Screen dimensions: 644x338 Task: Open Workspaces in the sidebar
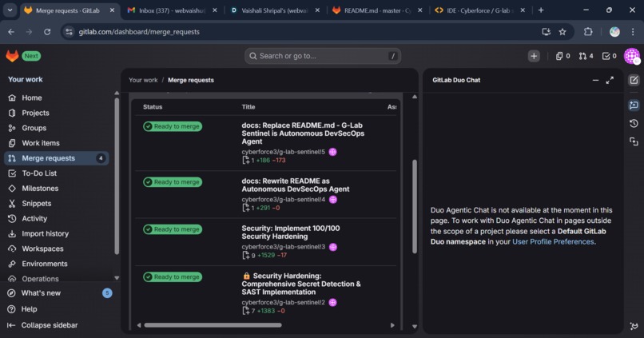click(56, 249)
